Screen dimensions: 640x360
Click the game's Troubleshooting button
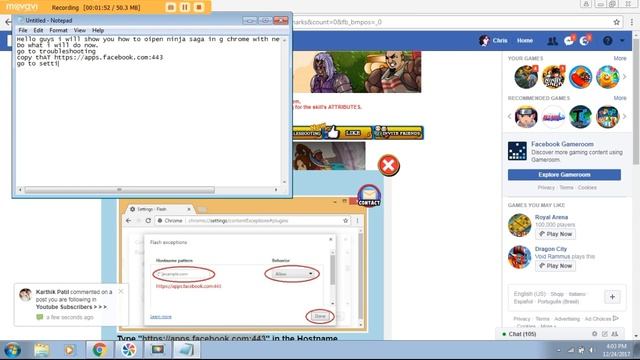click(x=308, y=133)
